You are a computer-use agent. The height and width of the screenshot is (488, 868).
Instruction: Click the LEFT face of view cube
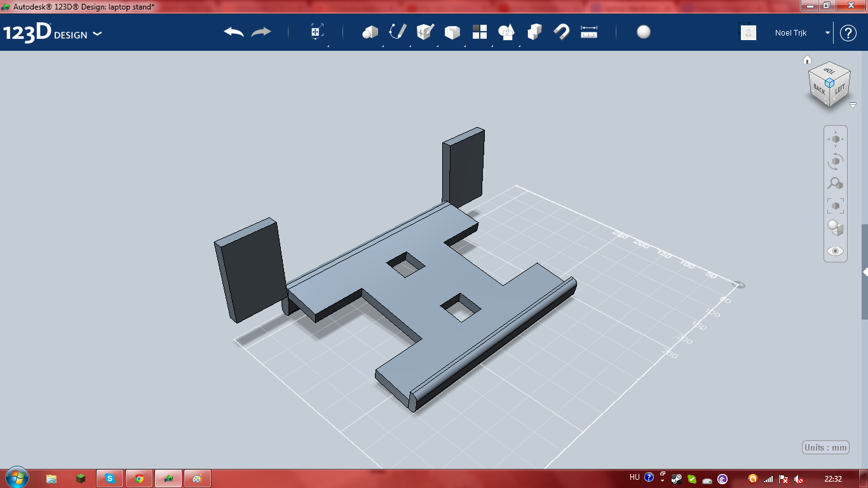coord(839,90)
